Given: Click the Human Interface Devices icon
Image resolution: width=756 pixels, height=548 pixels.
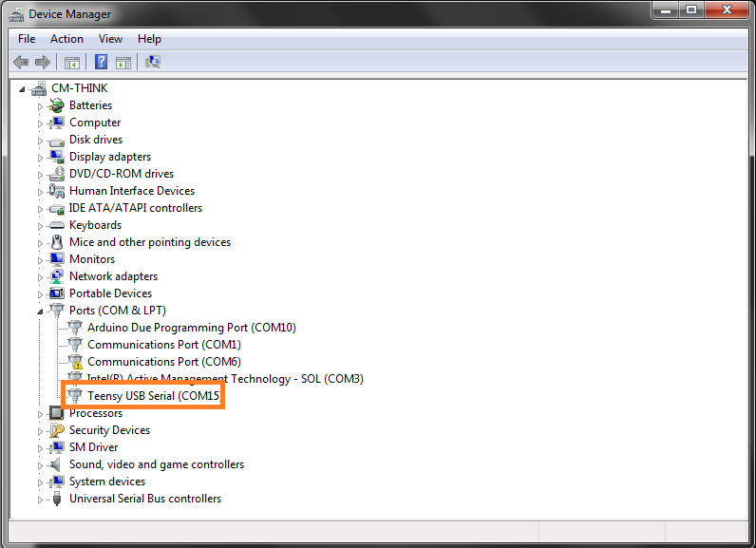Looking at the screenshot, I should (x=57, y=191).
